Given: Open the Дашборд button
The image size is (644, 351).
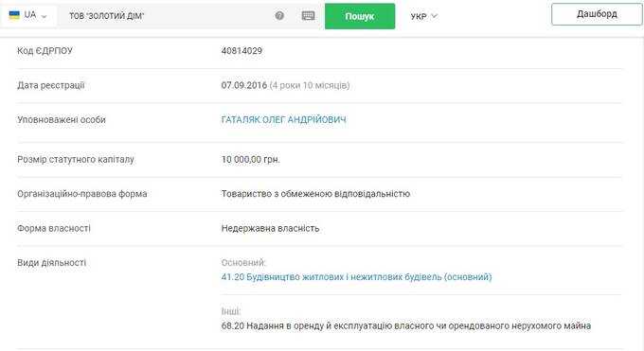Looking at the screenshot, I should (x=597, y=14).
